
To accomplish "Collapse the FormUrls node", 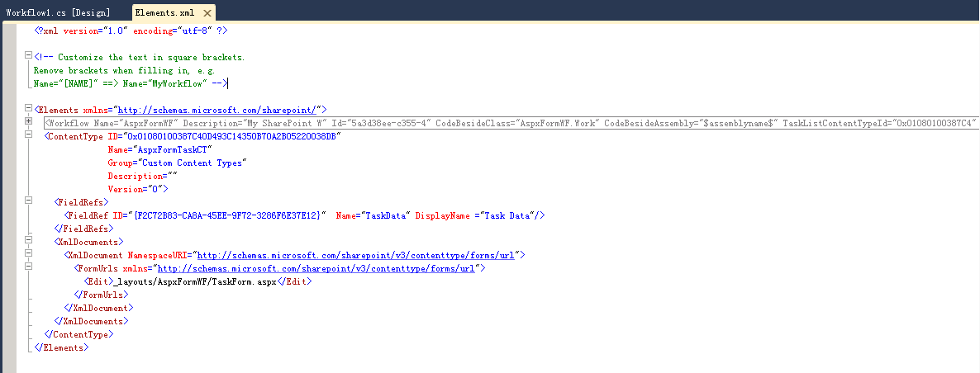I will tap(27, 266).
